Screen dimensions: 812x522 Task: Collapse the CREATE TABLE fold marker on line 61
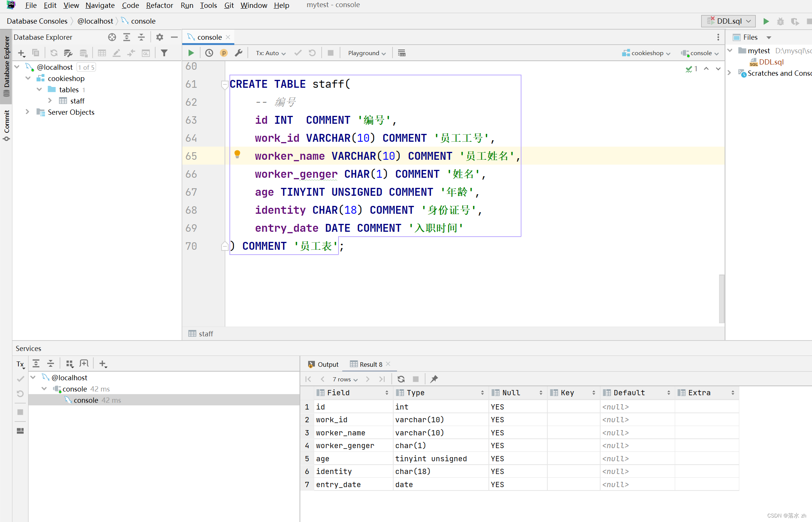tap(225, 85)
